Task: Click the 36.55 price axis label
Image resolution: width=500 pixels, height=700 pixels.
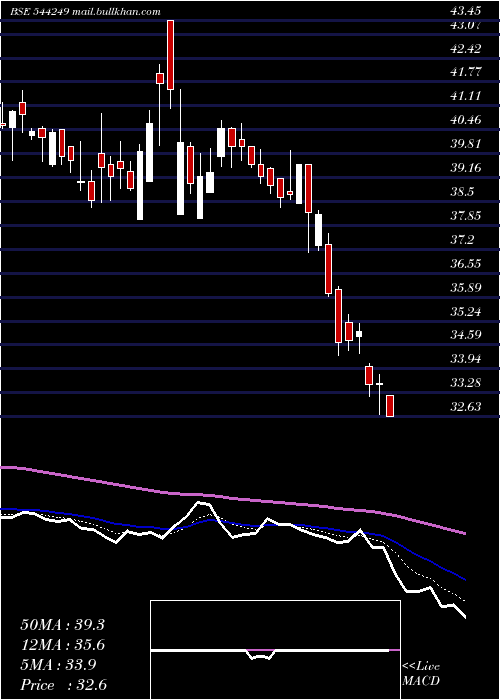Action: point(466,263)
